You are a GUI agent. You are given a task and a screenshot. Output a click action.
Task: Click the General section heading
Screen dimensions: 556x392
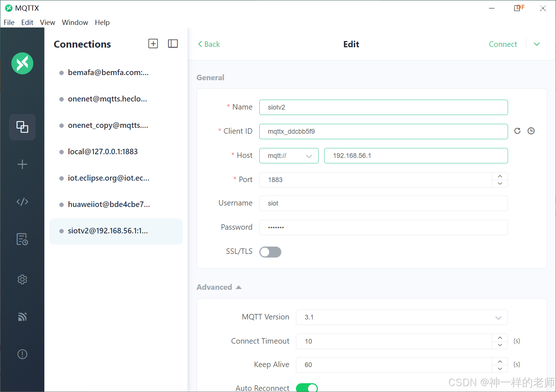(210, 78)
